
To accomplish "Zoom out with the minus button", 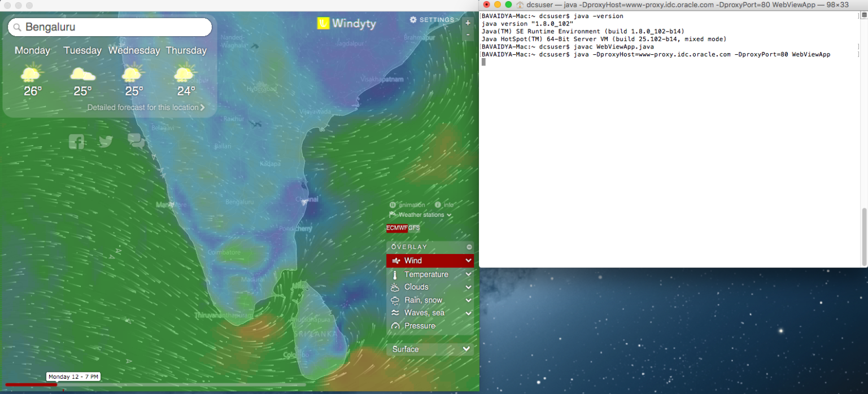I will tap(468, 35).
